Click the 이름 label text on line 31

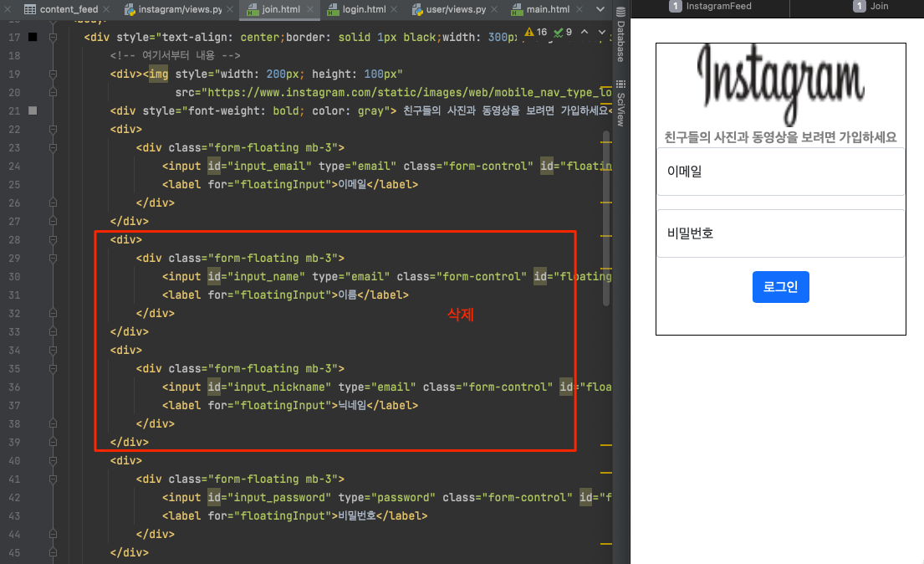[348, 295]
